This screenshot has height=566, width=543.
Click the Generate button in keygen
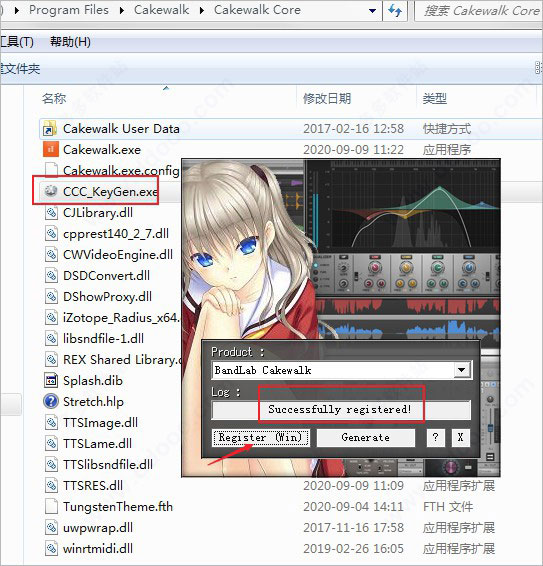[x=365, y=437]
